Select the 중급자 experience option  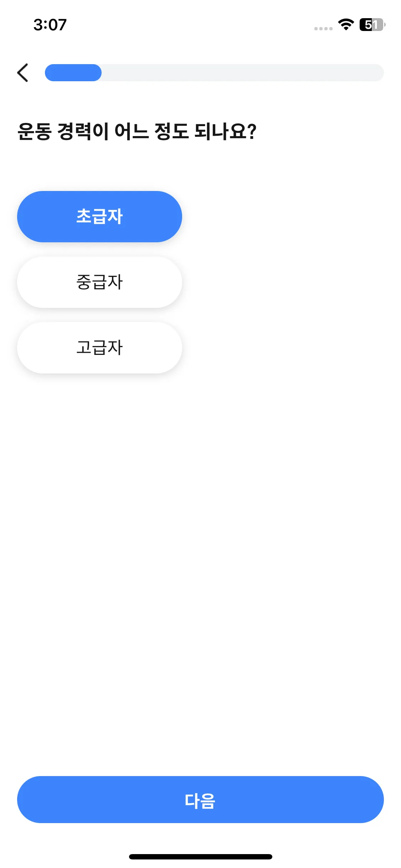coord(99,282)
